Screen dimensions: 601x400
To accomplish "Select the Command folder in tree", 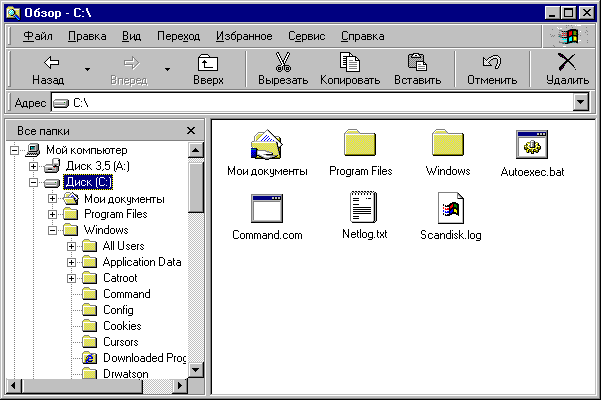I will pos(127,294).
